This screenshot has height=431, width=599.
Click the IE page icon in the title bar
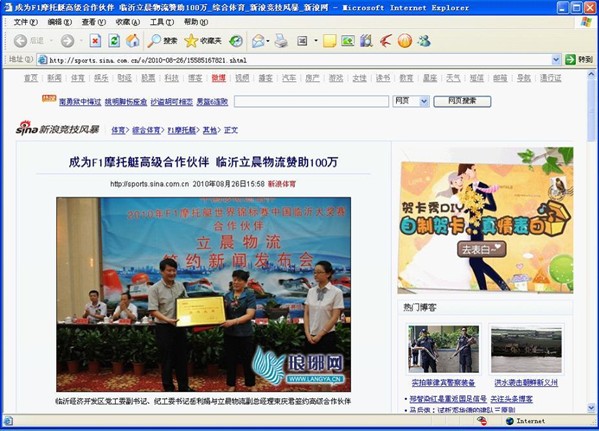(x=8, y=7)
